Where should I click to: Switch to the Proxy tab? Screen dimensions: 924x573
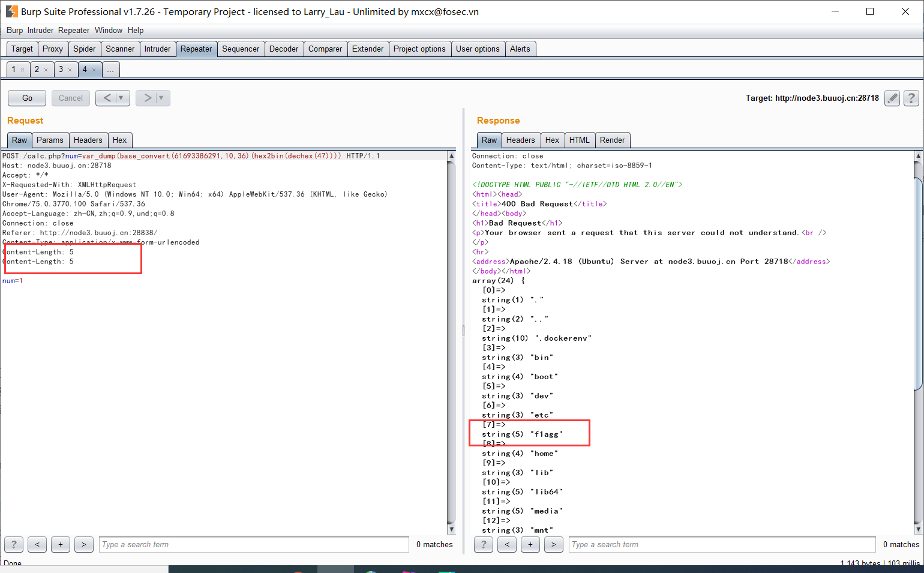[53, 49]
